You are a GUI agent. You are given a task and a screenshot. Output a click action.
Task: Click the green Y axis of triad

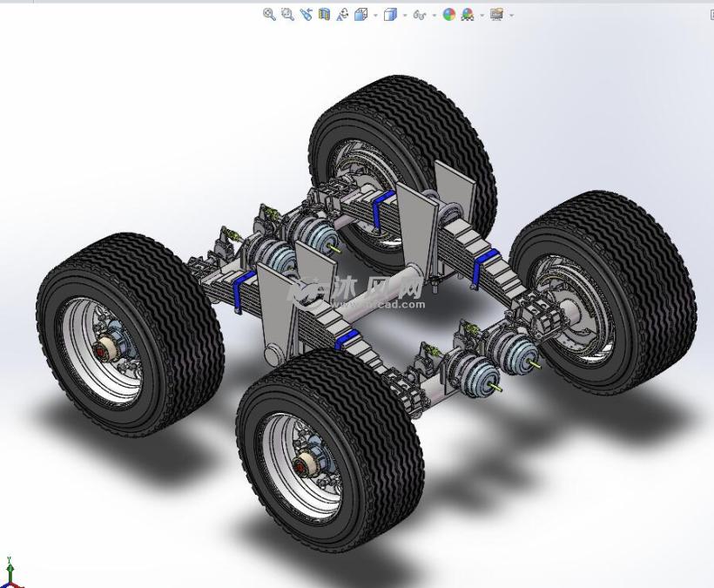pyautogui.click(x=10, y=566)
